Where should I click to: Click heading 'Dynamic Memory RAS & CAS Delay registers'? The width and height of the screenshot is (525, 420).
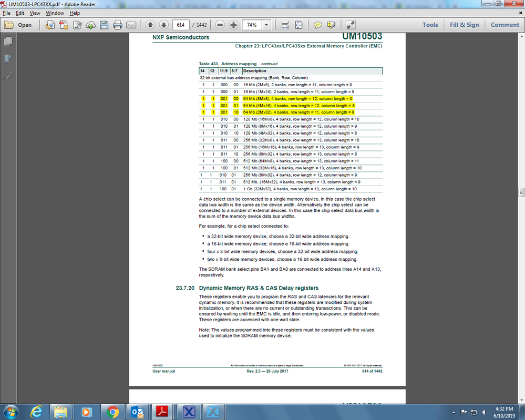coord(259,288)
